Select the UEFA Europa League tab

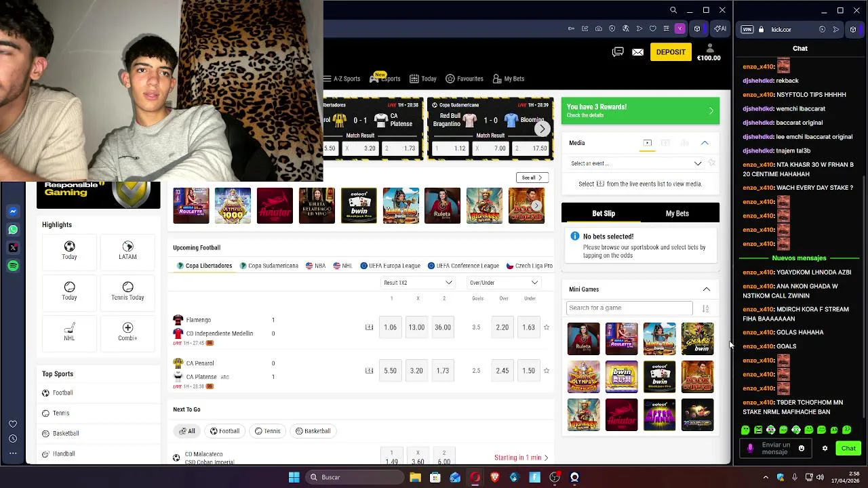click(x=390, y=266)
